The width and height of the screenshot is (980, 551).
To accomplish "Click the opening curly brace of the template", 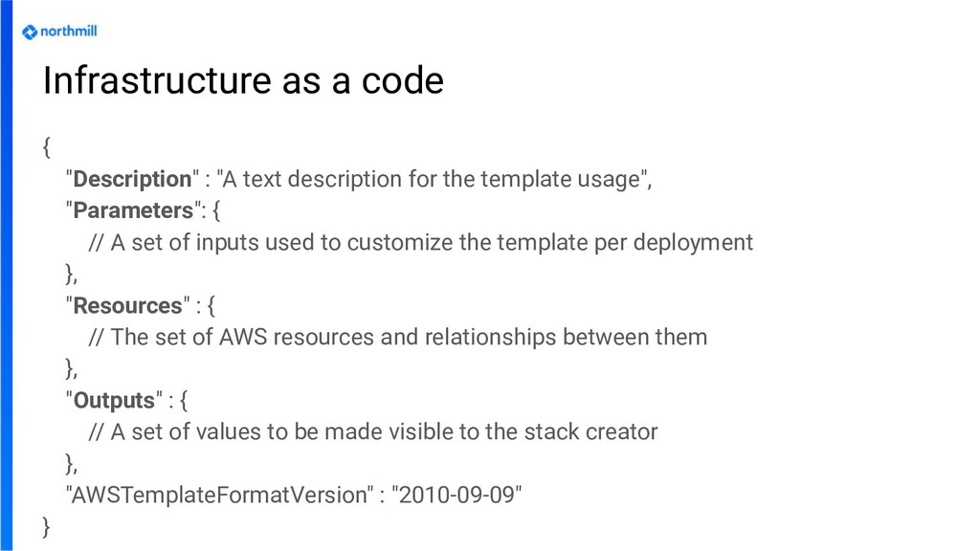I will click(47, 147).
